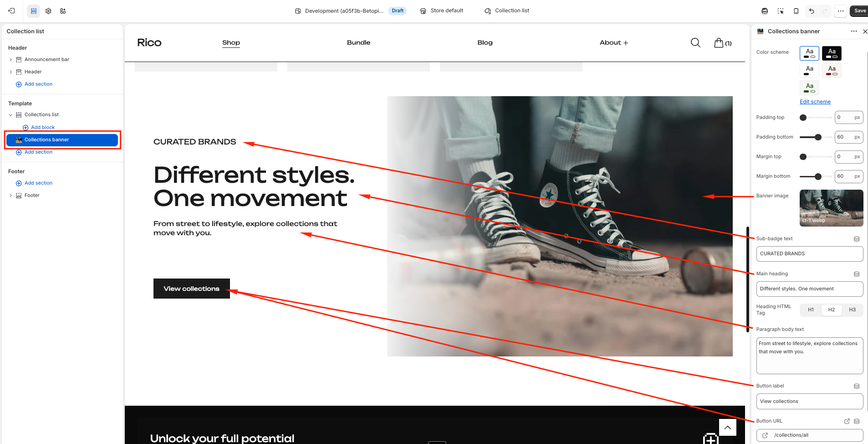Open the Sections panel icon
Image resolution: width=868 pixels, height=444 pixels.
[34, 11]
